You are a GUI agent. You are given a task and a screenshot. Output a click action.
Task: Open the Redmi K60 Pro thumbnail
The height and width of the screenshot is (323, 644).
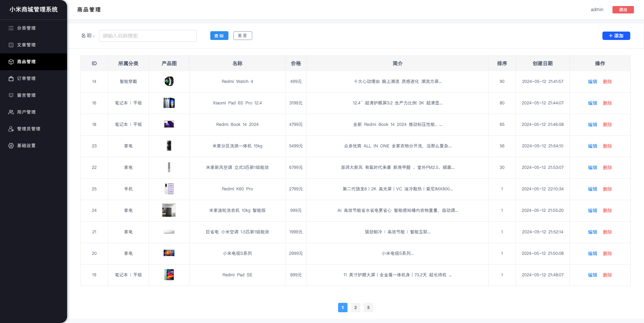pos(169,189)
